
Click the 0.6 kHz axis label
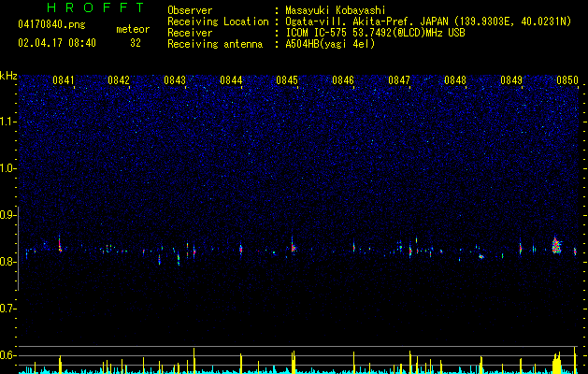point(7,355)
